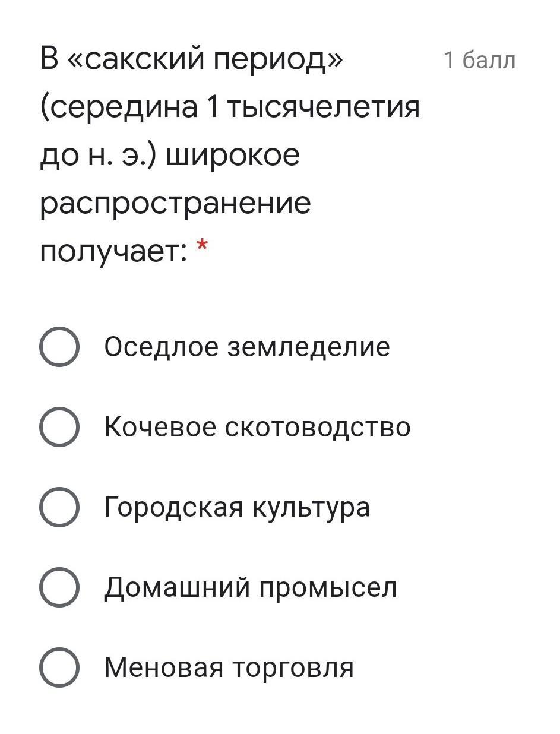The image size is (560, 734).
Task: Check the Меновая торговля radio button
Action: click(x=59, y=667)
